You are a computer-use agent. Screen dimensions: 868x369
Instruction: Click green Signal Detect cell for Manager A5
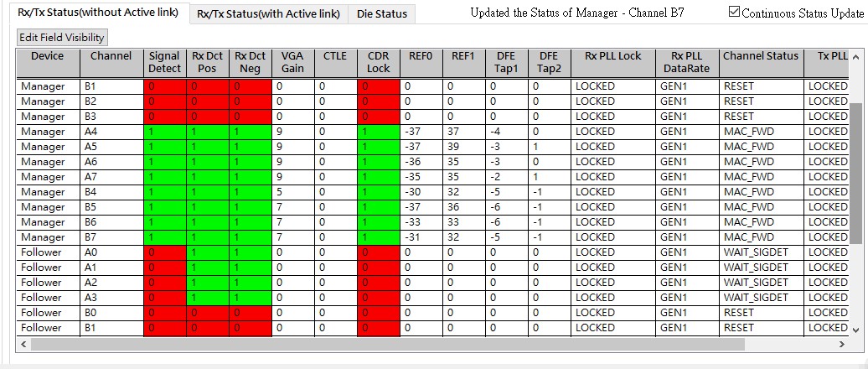click(165, 147)
